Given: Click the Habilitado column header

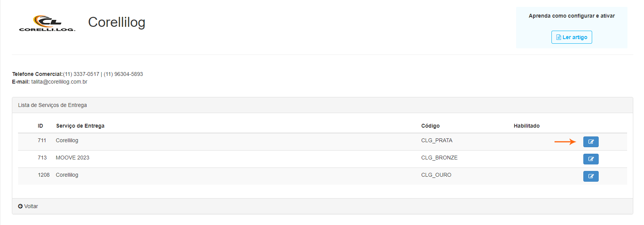Looking at the screenshot, I should (x=526, y=126).
